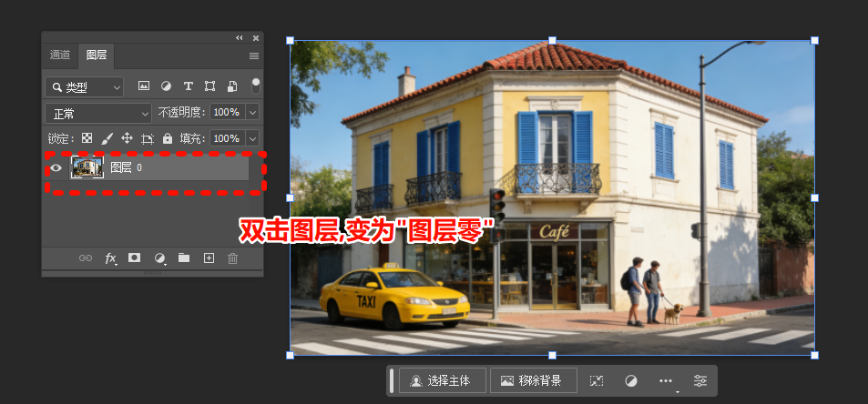Click the 选择主体 button
The width and height of the screenshot is (868, 404).
coord(442,380)
